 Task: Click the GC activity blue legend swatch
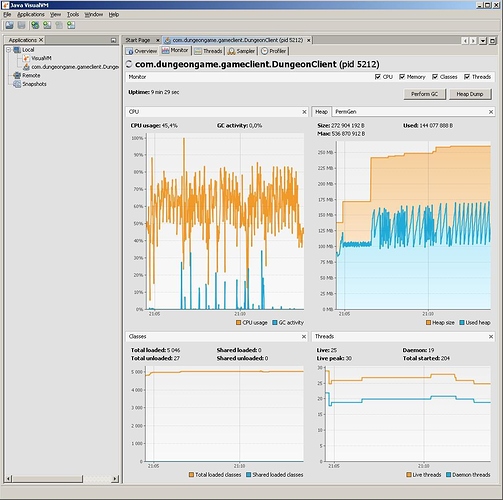click(x=275, y=323)
